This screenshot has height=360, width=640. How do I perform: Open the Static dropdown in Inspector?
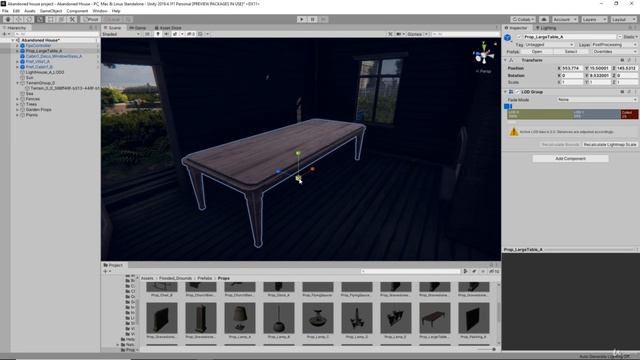tap(631, 37)
